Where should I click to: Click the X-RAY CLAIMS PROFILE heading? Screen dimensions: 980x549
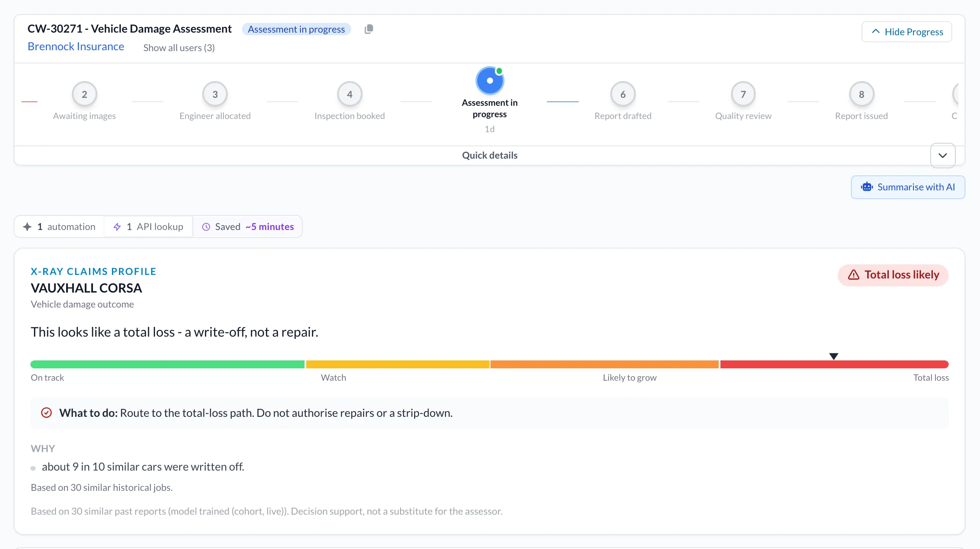tap(93, 271)
